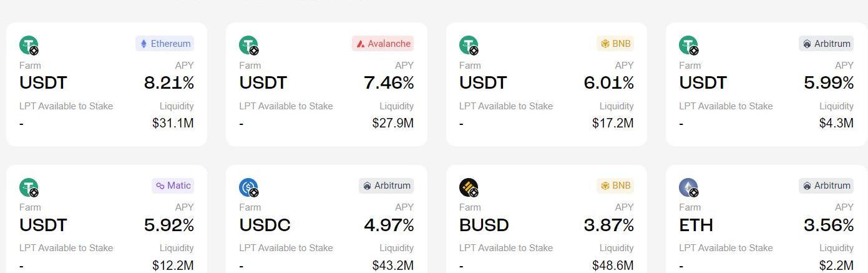Click the Arbitrum badge on the ETH farm
Image resolution: width=868 pixels, height=273 pixels.
coord(826,186)
